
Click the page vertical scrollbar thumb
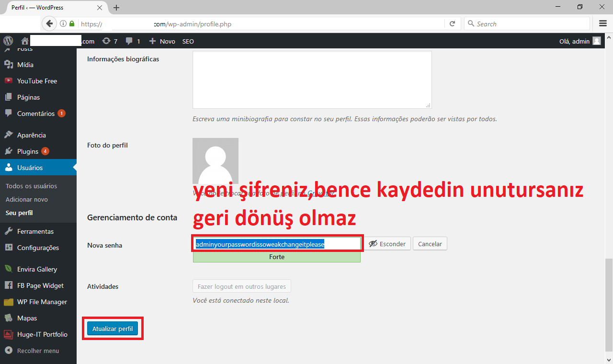coord(609,304)
